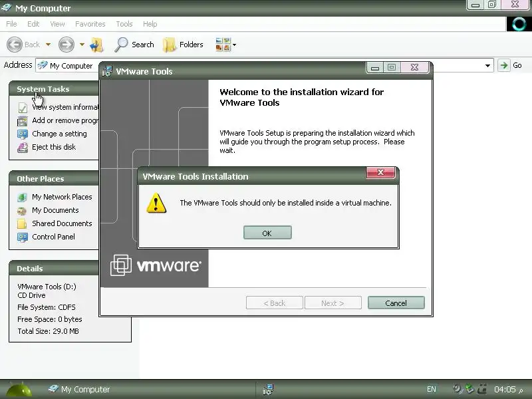532x399 pixels.
Task: Click the tray icon beside the clock
Action: point(482,389)
